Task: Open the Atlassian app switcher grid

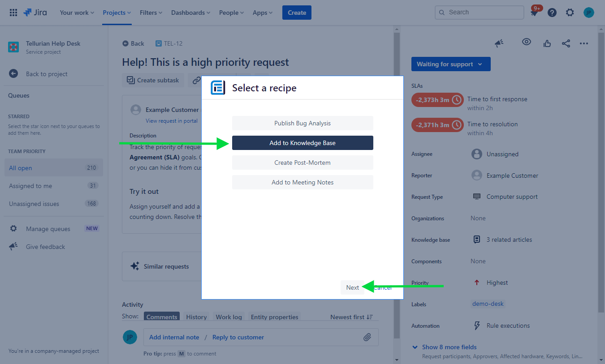Action: pyautogui.click(x=13, y=12)
